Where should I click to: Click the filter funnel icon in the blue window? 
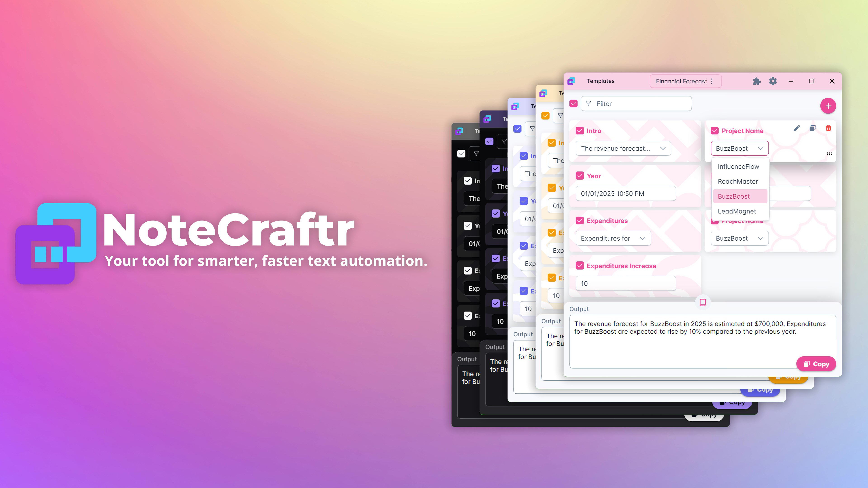tap(532, 129)
